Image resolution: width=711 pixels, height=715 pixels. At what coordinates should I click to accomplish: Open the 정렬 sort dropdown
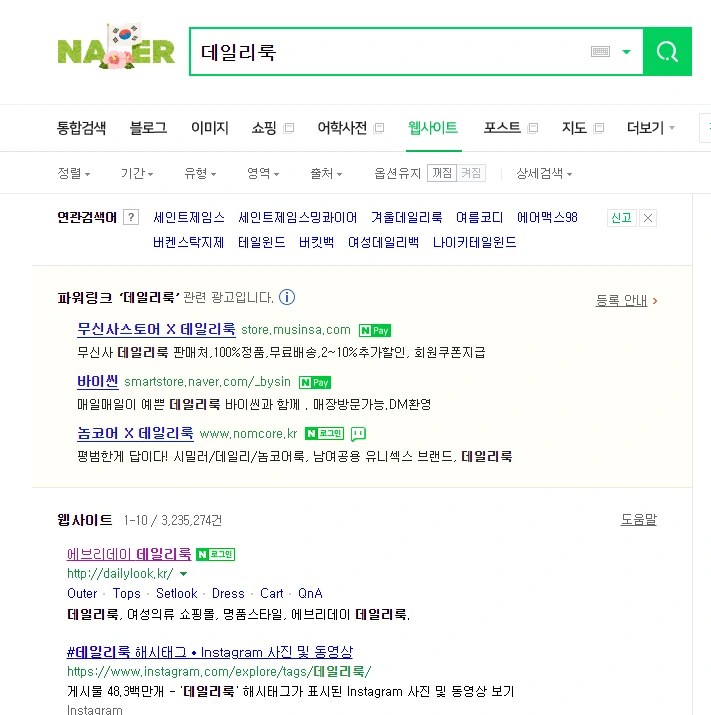(x=74, y=173)
